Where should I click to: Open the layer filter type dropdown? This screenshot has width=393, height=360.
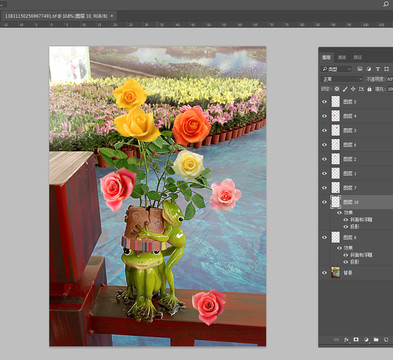(337, 69)
